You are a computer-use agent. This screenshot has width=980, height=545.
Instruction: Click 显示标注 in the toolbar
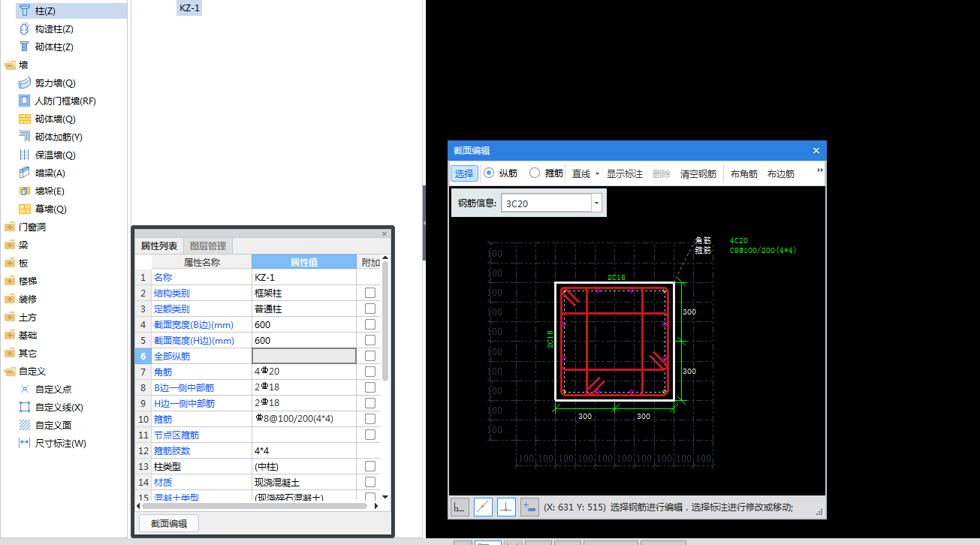pyautogui.click(x=625, y=173)
